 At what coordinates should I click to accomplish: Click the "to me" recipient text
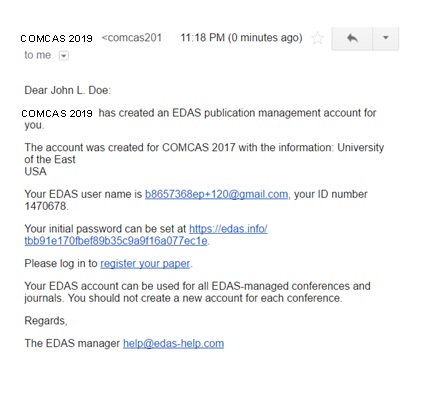[x=38, y=55]
